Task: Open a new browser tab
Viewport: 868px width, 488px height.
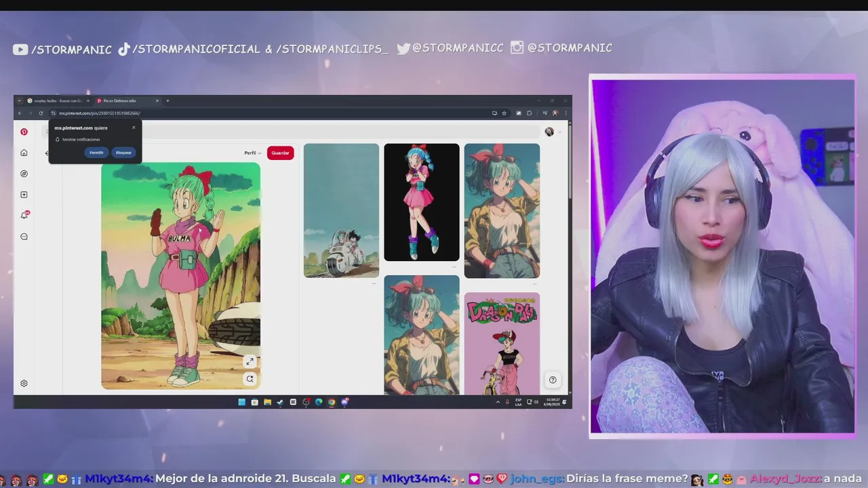Action: pyautogui.click(x=167, y=101)
